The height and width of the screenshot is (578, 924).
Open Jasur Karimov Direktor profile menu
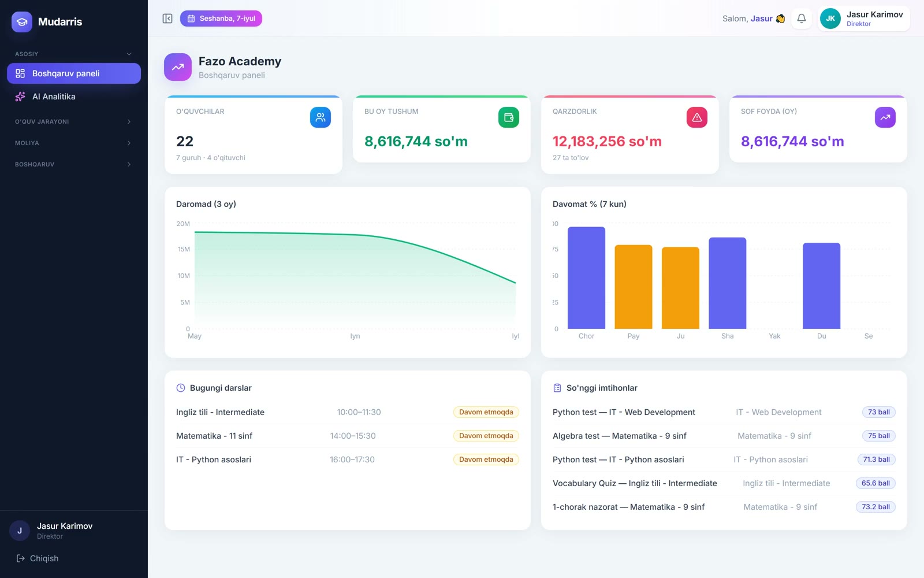(x=864, y=18)
